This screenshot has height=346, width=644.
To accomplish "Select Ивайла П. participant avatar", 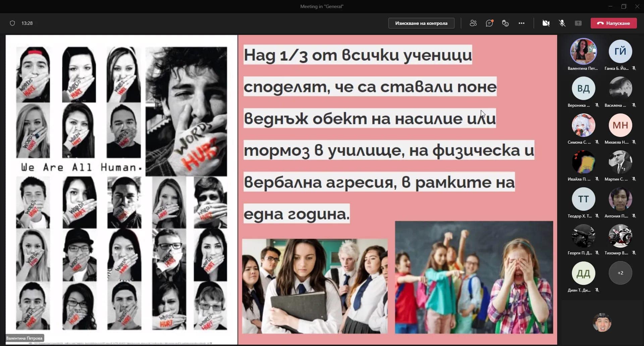I will pyautogui.click(x=584, y=162).
